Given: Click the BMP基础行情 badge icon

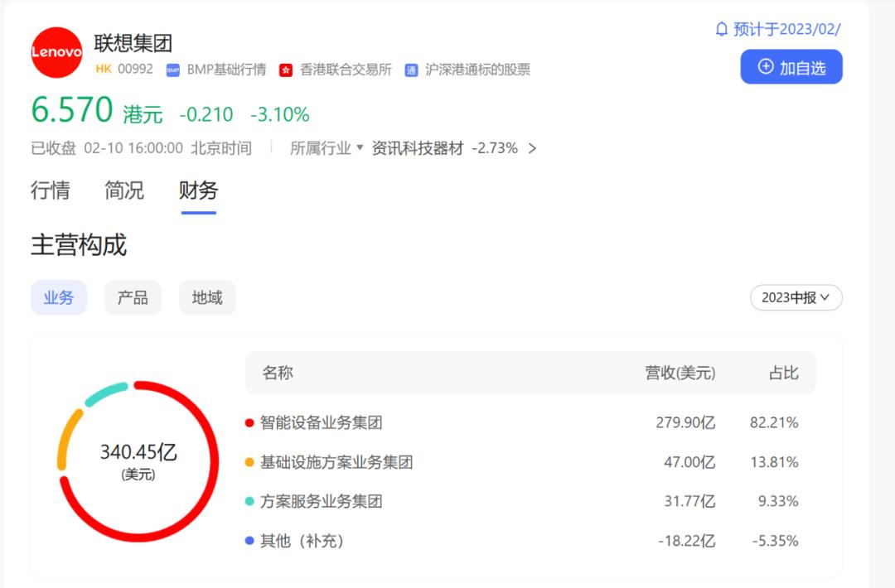Looking at the screenshot, I should (x=172, y=70).
